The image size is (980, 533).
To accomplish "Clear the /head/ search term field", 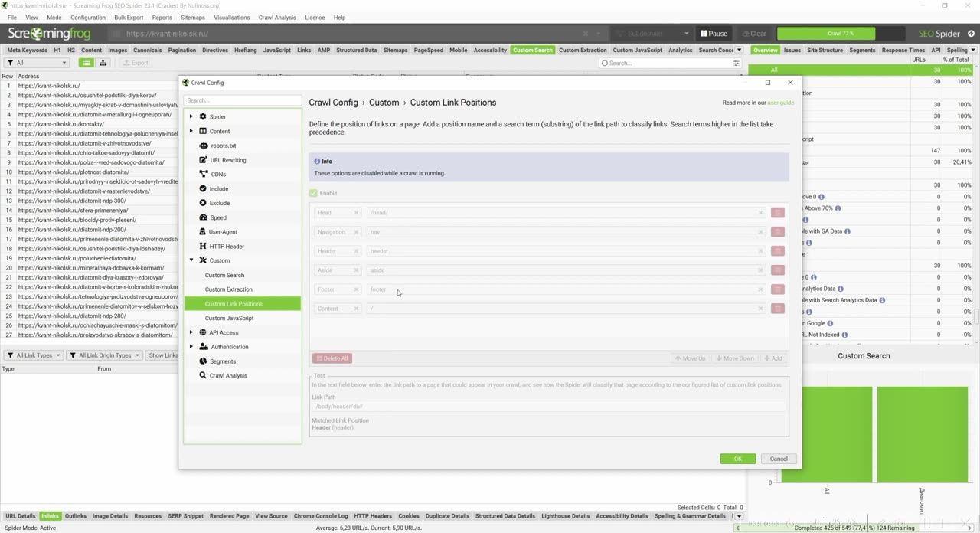I will coord(760,213).
